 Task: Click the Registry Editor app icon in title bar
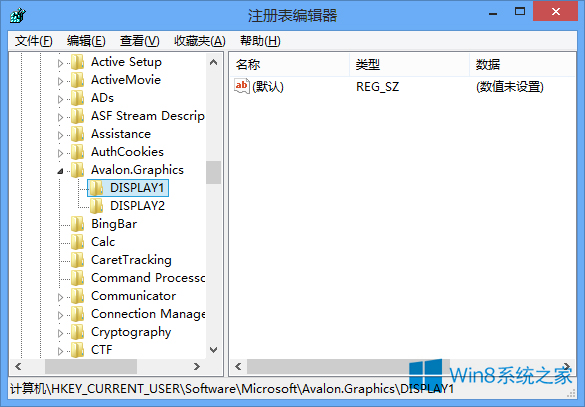(x=18, y=16)
